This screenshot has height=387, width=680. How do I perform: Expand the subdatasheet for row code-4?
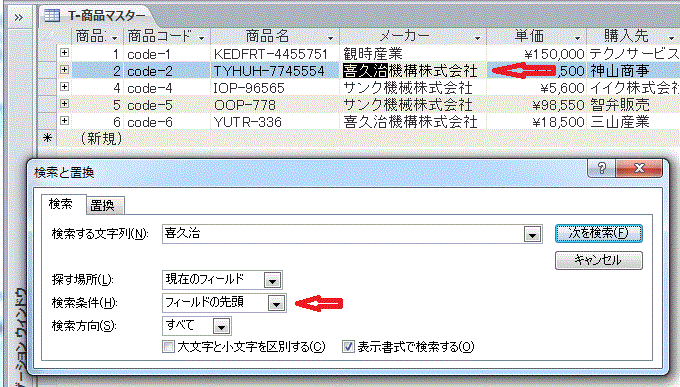[64, 86]
